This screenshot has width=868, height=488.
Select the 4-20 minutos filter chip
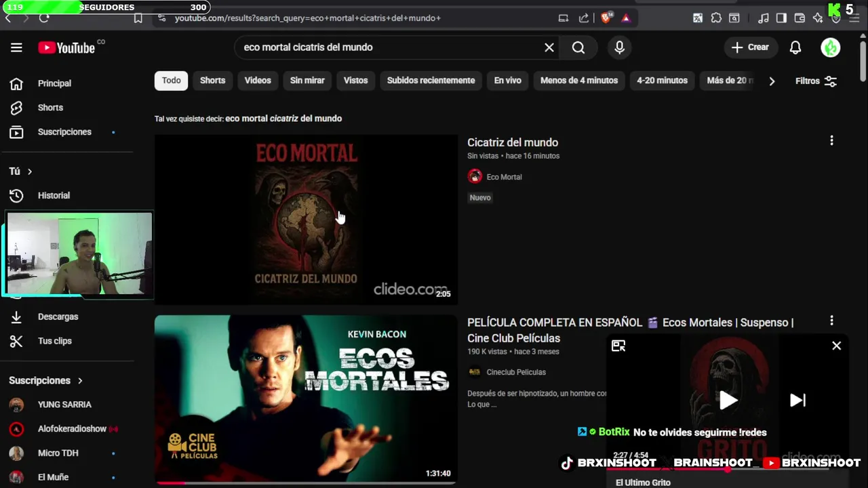click(662, 81)
